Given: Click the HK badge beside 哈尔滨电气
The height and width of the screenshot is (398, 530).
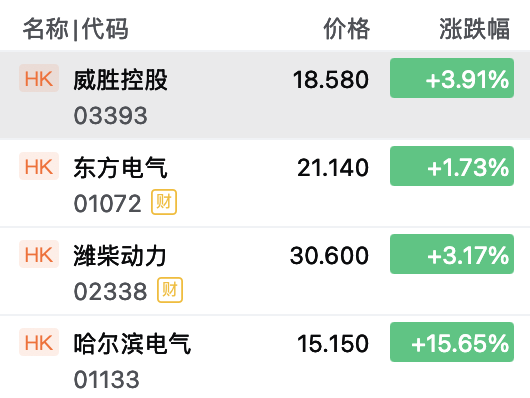Looking at the screenshot, I should point(39,342).
